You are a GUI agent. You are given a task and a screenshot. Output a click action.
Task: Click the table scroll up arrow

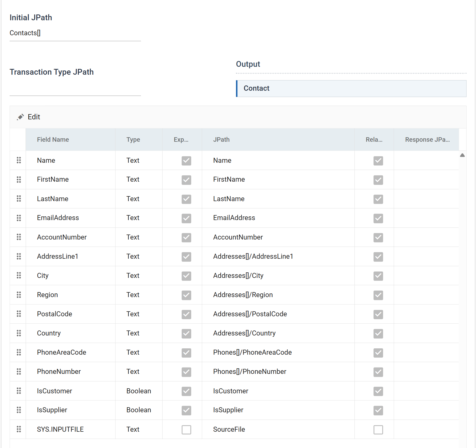click(462, 155)
